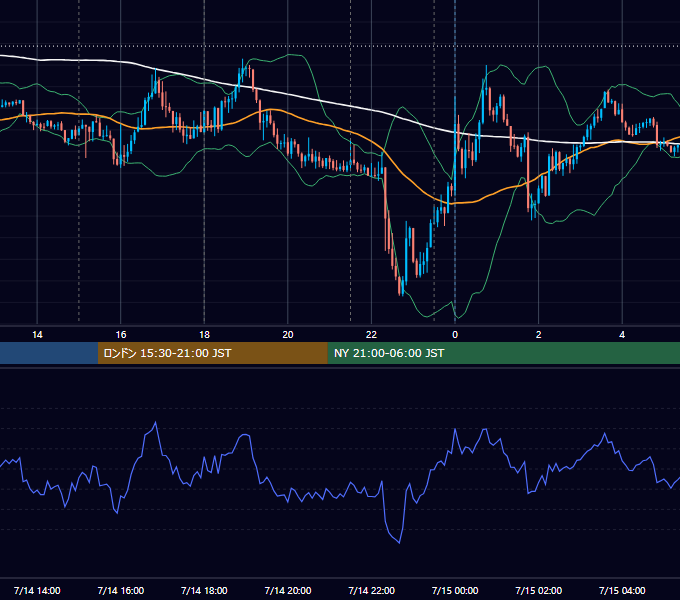Click the 7/15 02:00 date label
The width and height of the screenshot is (680, 600).
(x=538, y=590)
